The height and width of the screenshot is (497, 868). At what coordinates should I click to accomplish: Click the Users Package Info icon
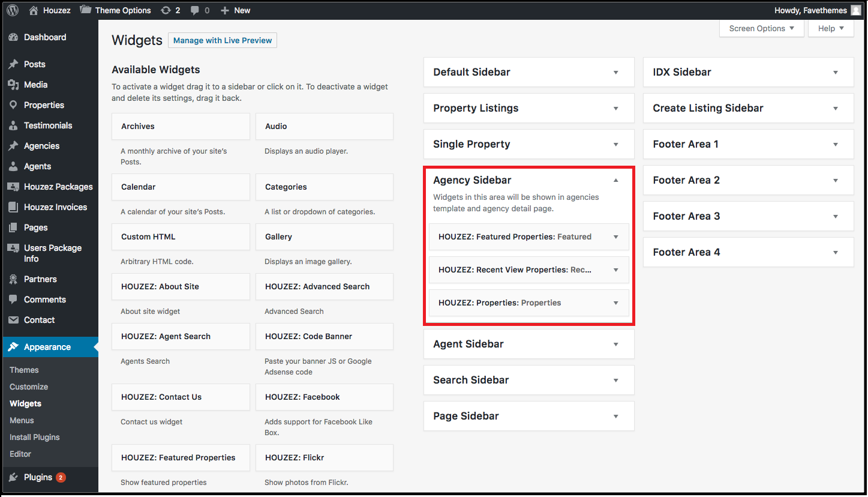click(13, 248)
